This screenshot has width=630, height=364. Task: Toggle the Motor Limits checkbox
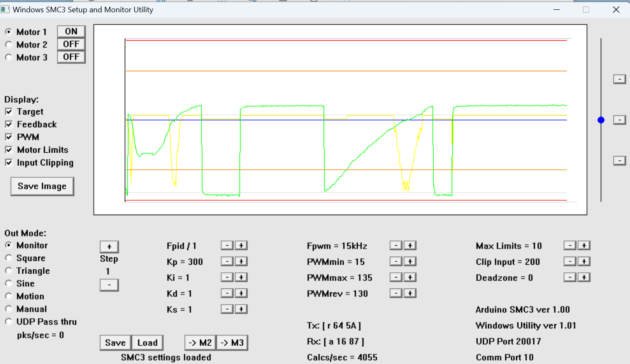(9, 150)
